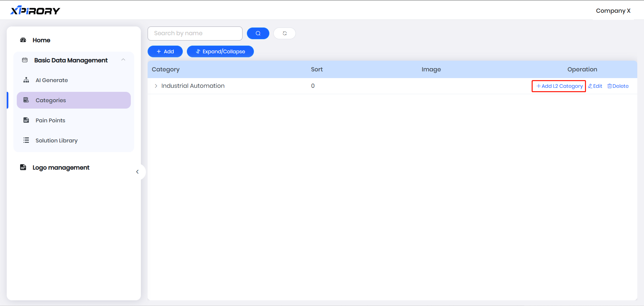This screenshot has height=306, width=644.
Task: Open the Pain Points page
Action: (x=50, y=120)
